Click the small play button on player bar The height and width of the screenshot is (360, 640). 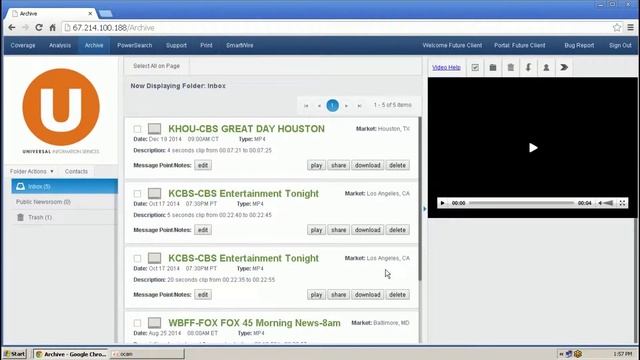[x=442, y=203]
